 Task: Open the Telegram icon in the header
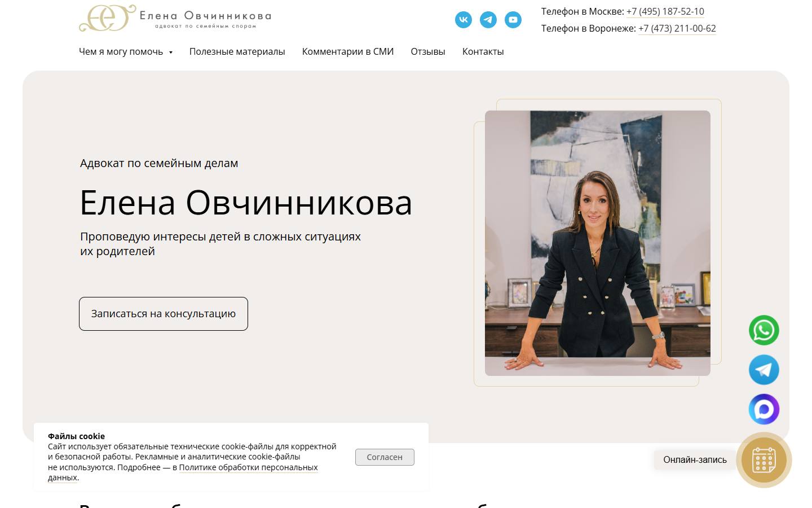pyautogui.click(x=488, y=20)
